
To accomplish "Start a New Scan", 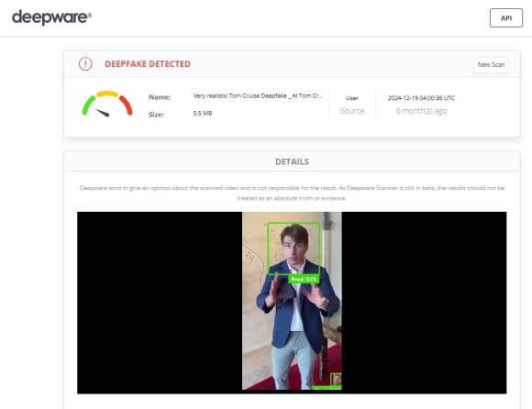I will [x=491, y=64].
